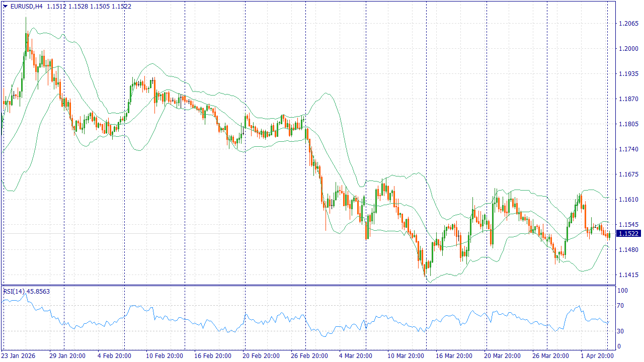Click the RSI 30 level label
Image resolution: width=644 pixels, height=362 pixels.
pos(620,331)
